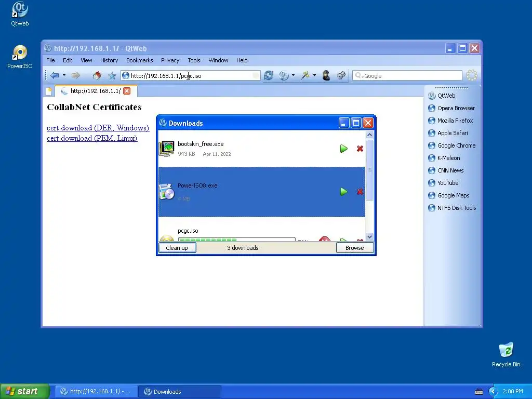Click the Browse button in Downloads
This screenshot has width=532, height=399.
tap(355, 248)
